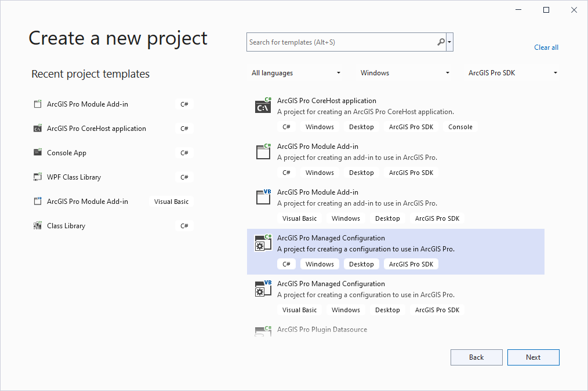This screenshot has height=391, width=588.
Task: Click the Back button
Action: pos(476,357)
